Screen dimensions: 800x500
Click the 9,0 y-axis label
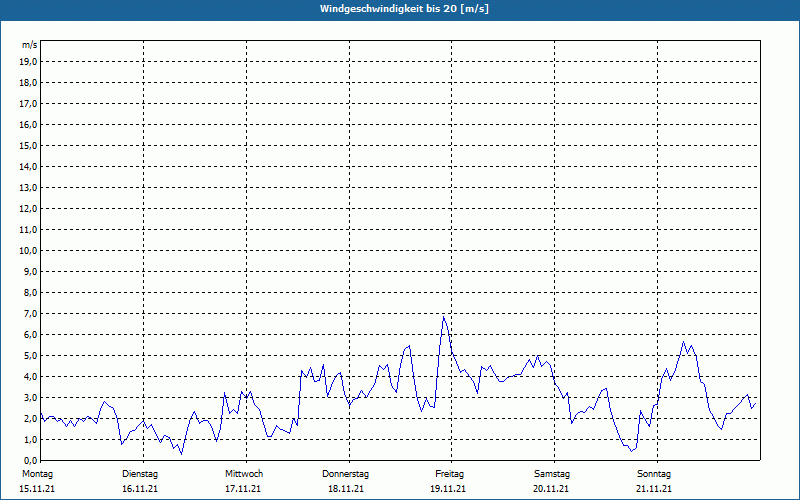point(31,271)
